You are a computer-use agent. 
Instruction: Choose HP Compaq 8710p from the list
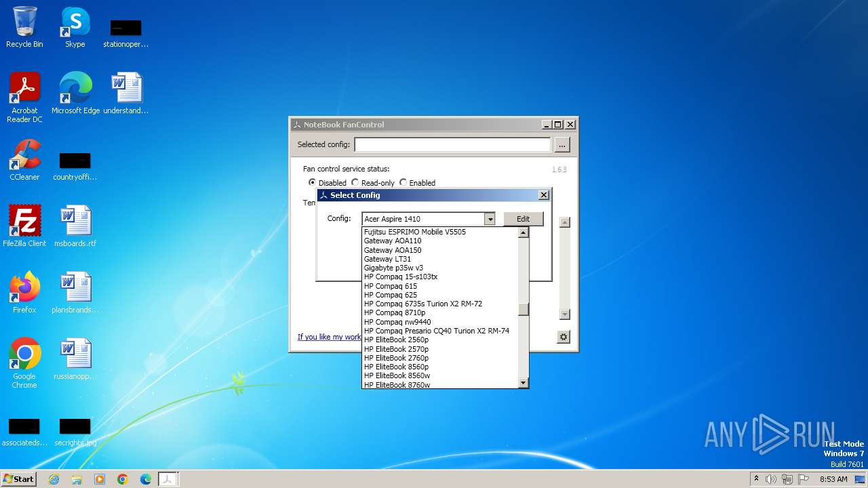pyautogui.click(x=440, y=312)
